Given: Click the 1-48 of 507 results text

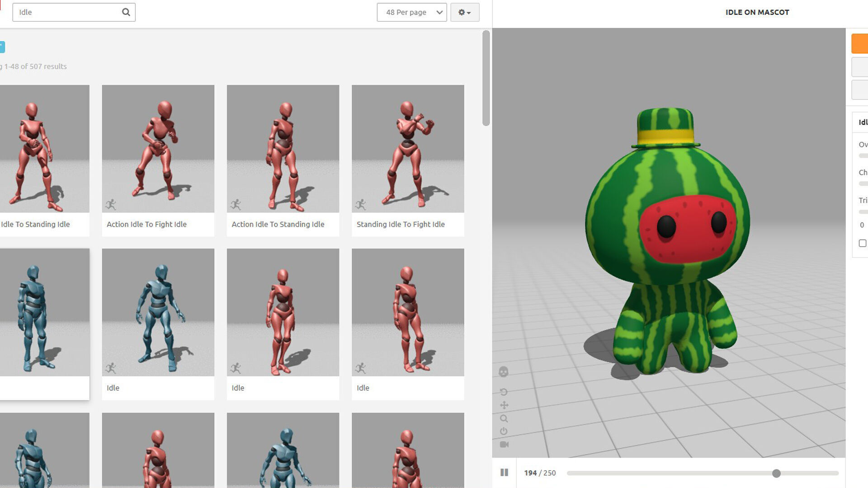Looking at the screenshot, I should [x=36, y=66].
